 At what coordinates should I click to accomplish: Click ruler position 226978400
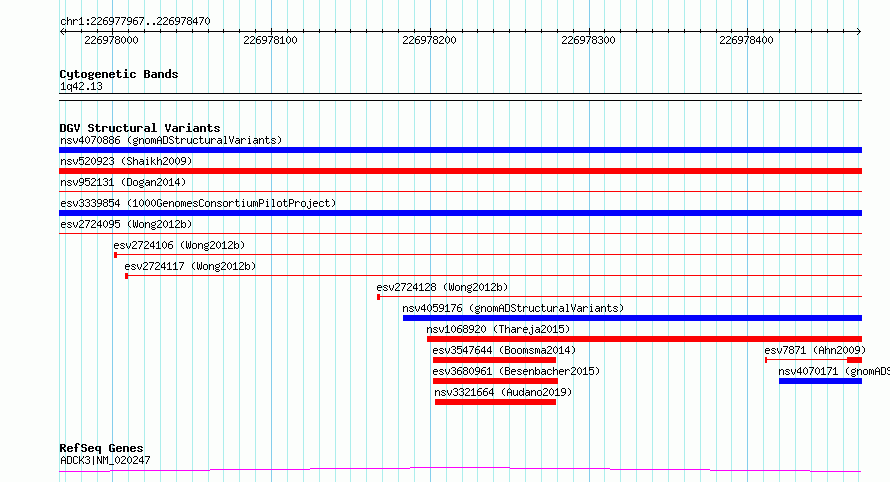(x=746, y=40)
